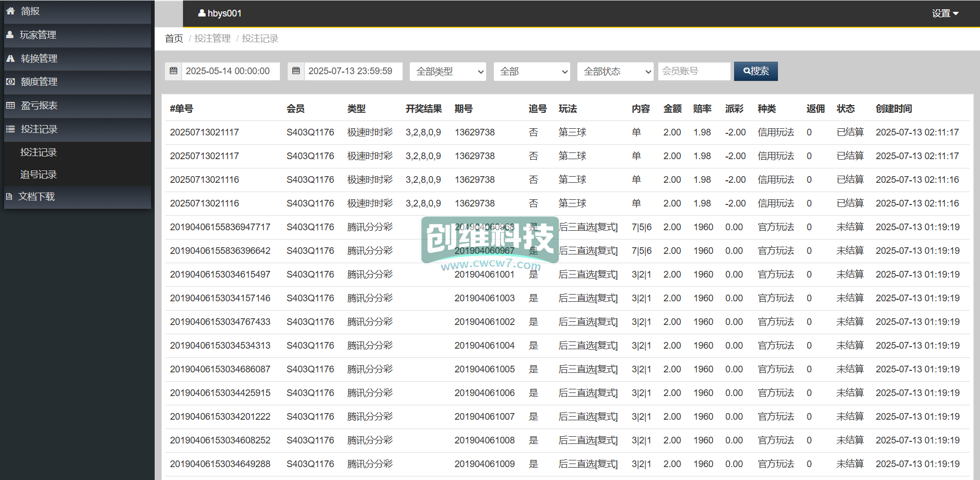Click order number 20190406153034534313
The width and height of the screenshot is (980, 480).
pyautogui.click(x=220, y=346)
